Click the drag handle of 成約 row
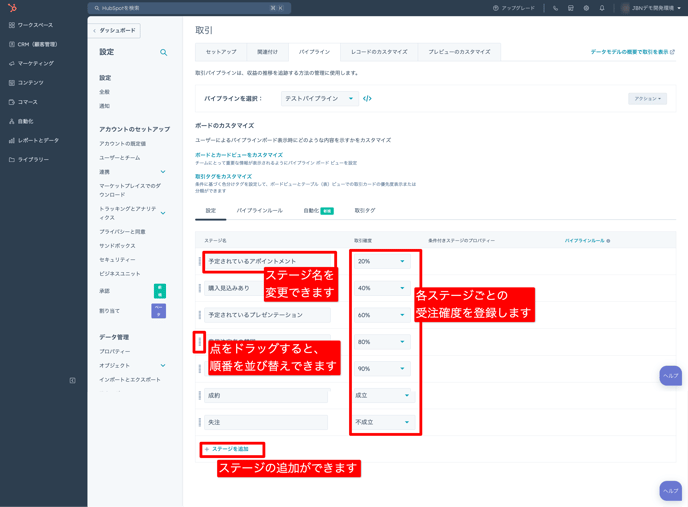 [x=200, y=396]
